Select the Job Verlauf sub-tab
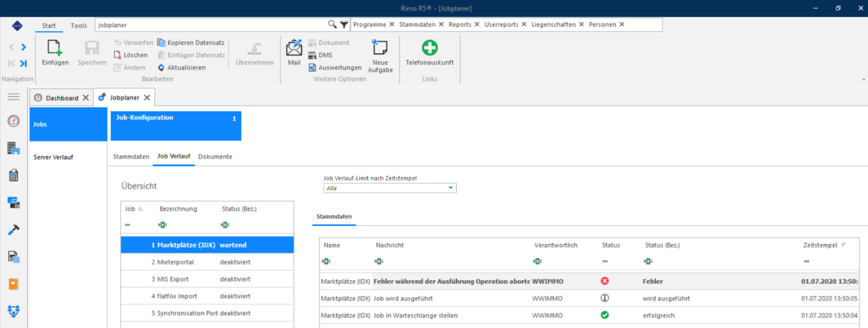The image size is (868, 328). pyautogui.click(x=174, y=156)
